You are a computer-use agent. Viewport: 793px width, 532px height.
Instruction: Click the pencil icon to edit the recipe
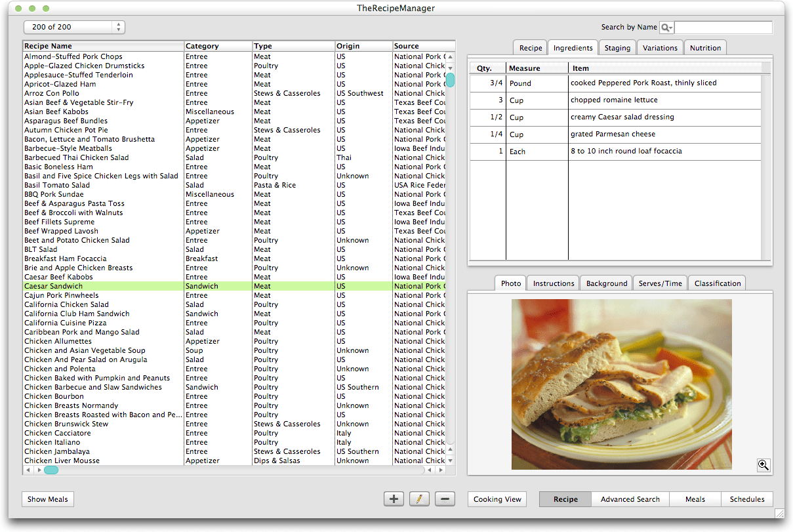click(x=419, y=499)
